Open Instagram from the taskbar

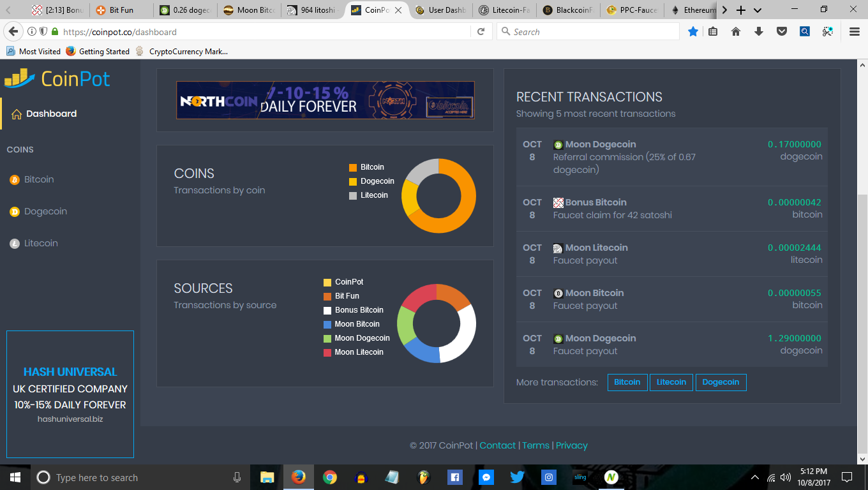click(548, 477)
